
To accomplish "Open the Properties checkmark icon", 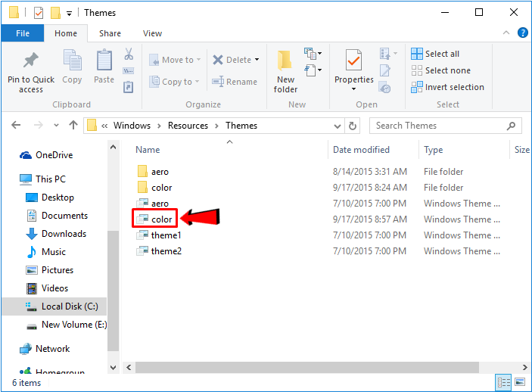I will pyautogui.click(x=353, y=61).
